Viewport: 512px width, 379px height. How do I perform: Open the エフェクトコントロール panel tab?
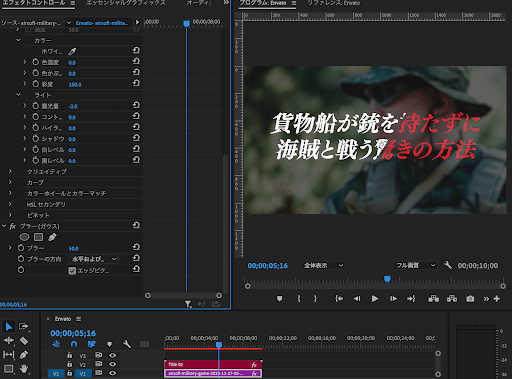pos(34,3)
